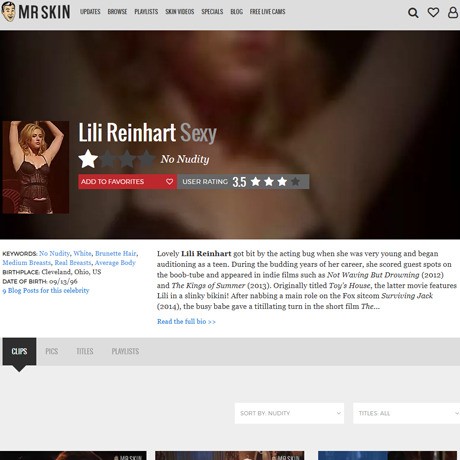Rate with the fourth user rating star
Viewport: 460px width, 460px height.
(x=295, y=181)
